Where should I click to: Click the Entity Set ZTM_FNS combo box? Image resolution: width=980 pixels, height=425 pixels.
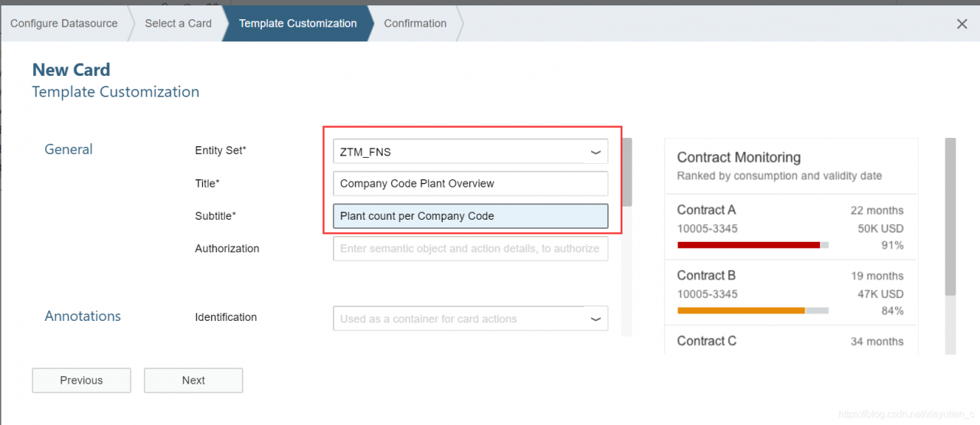click(x=459, y=152)
